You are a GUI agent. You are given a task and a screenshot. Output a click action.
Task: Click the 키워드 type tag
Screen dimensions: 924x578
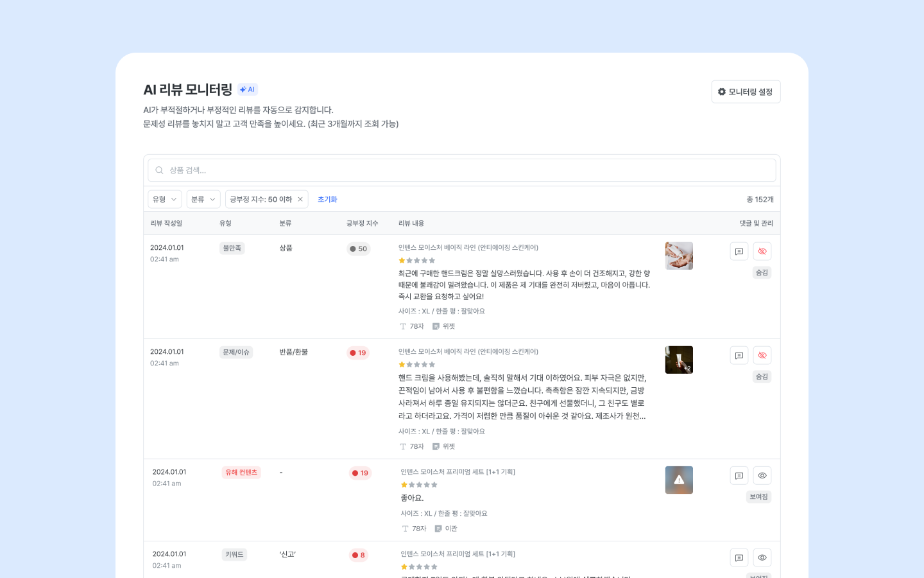234,554
